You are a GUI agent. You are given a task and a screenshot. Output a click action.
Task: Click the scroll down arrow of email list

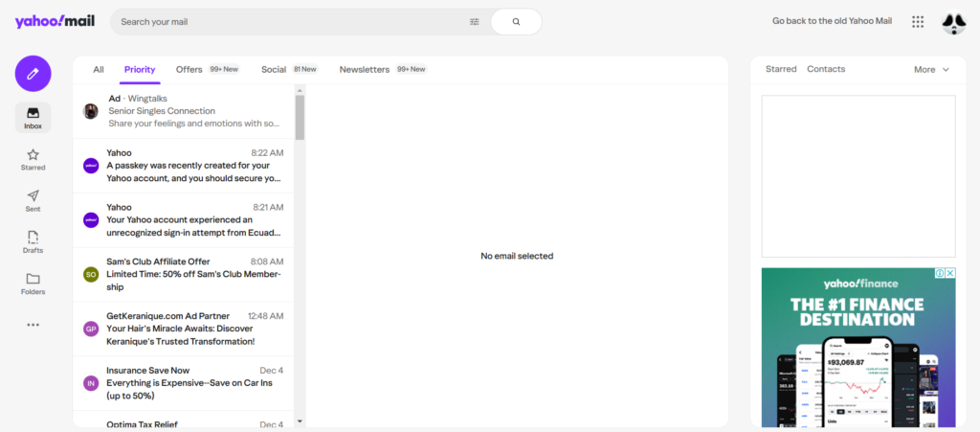click(300, 421)
